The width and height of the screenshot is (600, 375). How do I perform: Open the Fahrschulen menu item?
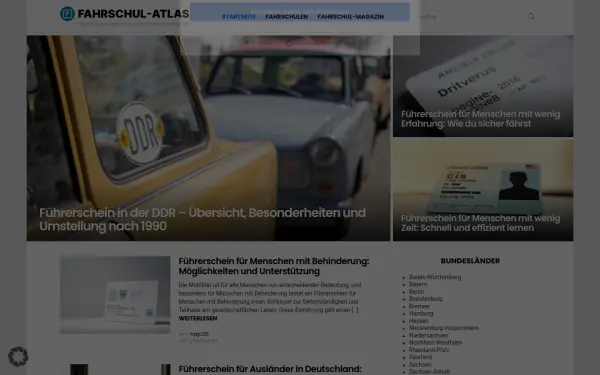coord(287,17)
